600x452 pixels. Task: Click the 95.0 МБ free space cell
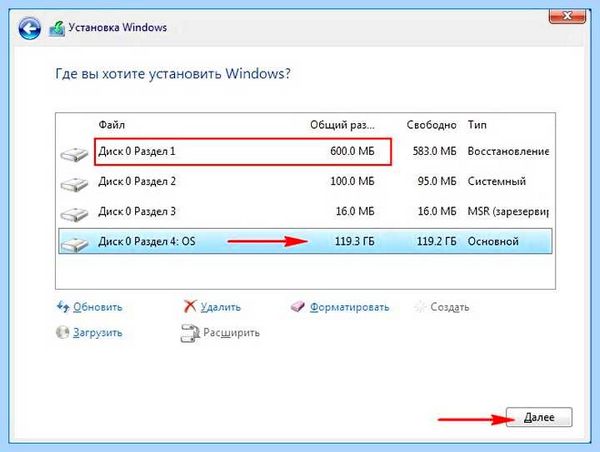[x=437, y=181]
